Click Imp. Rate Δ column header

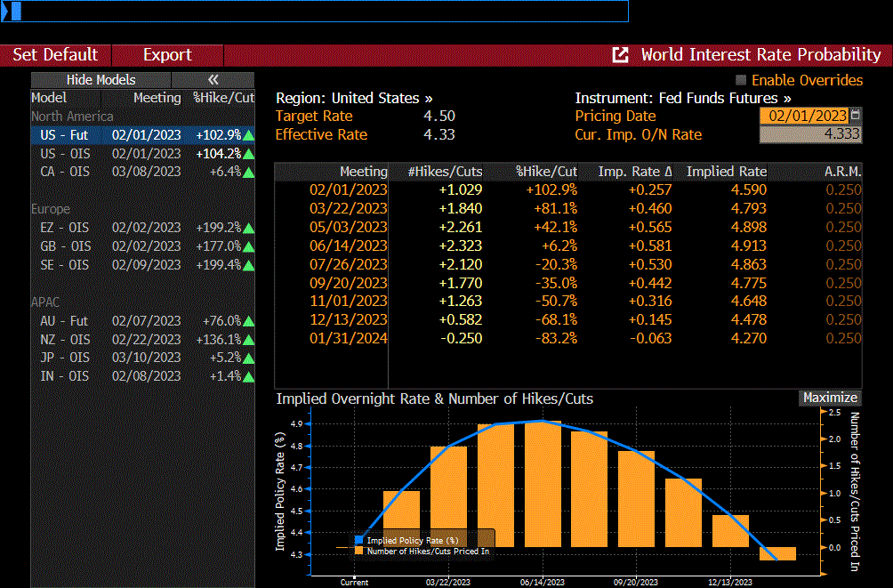tap(635, 172)
